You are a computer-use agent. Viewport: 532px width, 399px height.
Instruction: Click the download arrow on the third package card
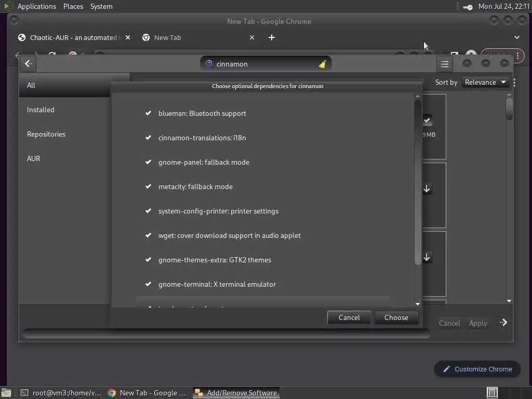(427, 258)
